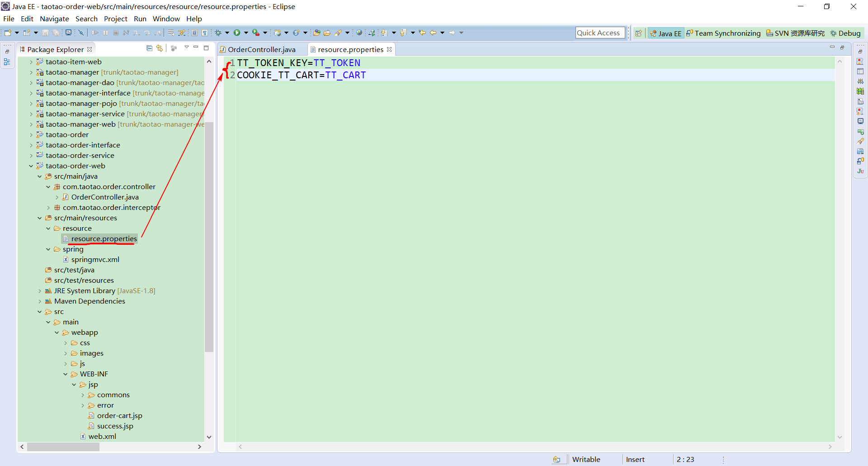The width and height of the screenshot is (868, 466).
Task: Select springmvc.xml in the tree
Action: coord(95,260)
